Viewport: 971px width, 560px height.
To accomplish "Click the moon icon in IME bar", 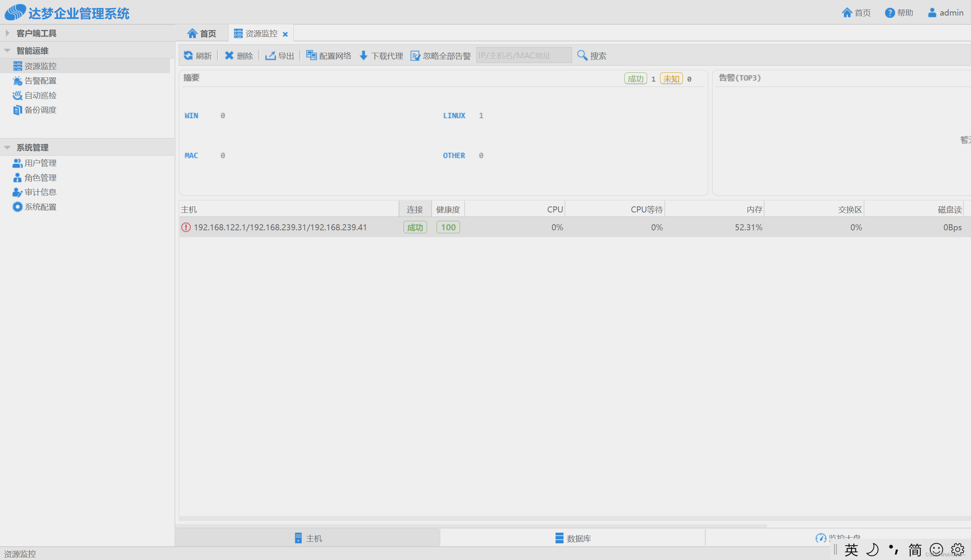I will pyautogui.click(x=872, y=550).
